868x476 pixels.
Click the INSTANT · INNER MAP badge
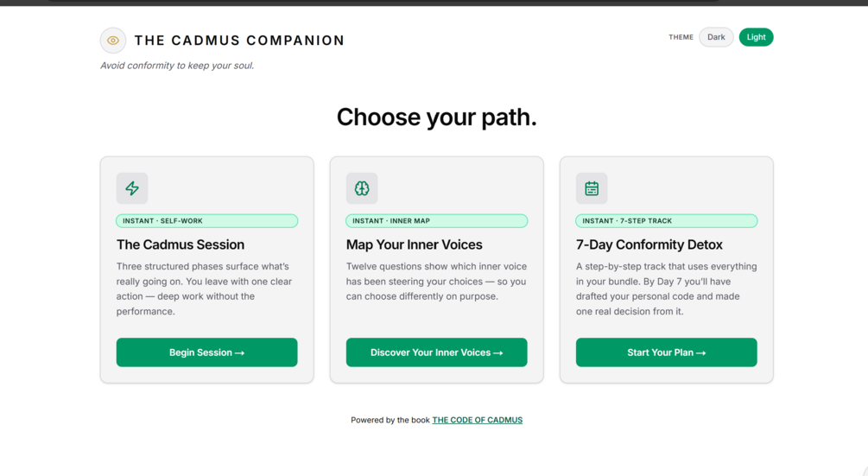pyautogui.click(x=436, y=221)
